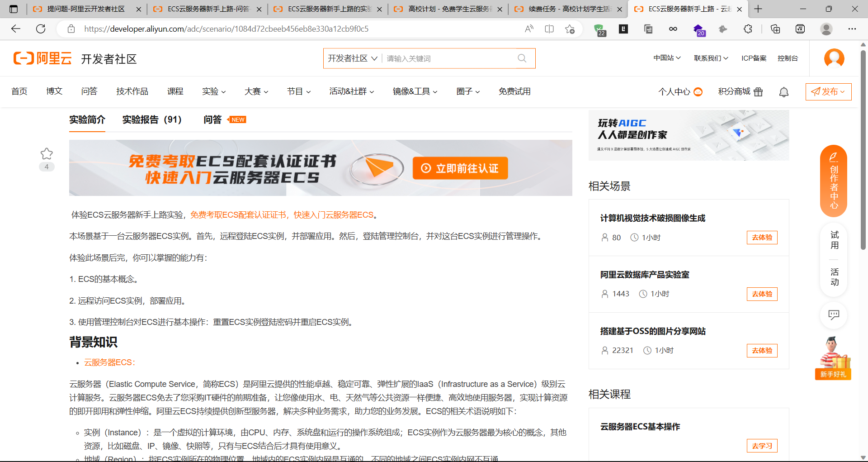Open 活动 in floating side panel
868x462 pixels.
click(834, 277)
